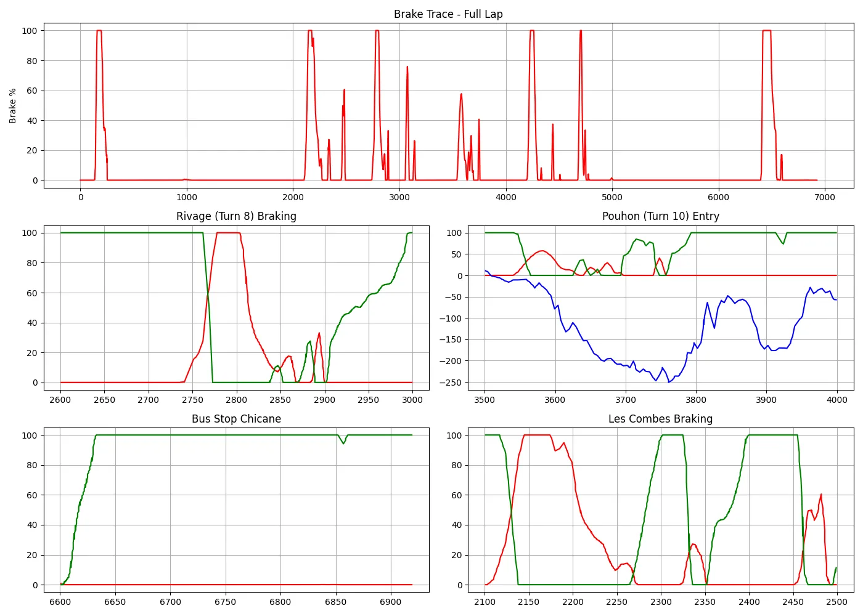Click the green throttle dip near 3900 in Pouhon
The height and width of the screenshot is (616, 863).
point(783,243)
